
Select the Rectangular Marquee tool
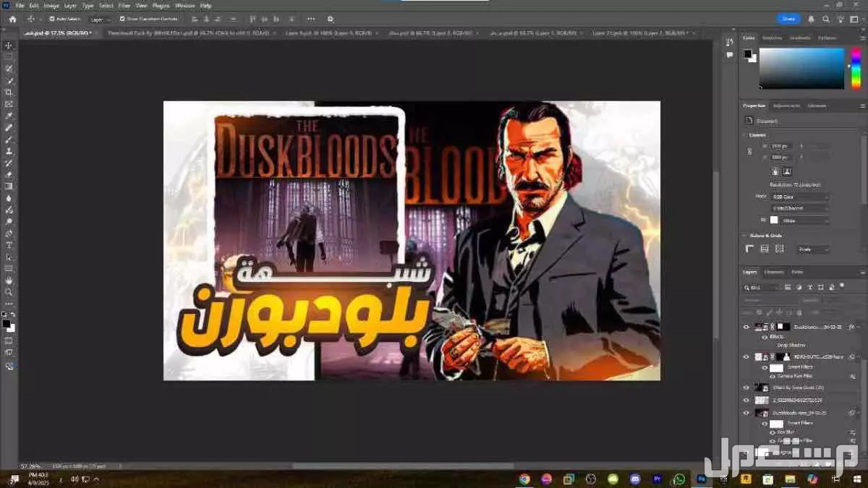click(x=9, y=56)
